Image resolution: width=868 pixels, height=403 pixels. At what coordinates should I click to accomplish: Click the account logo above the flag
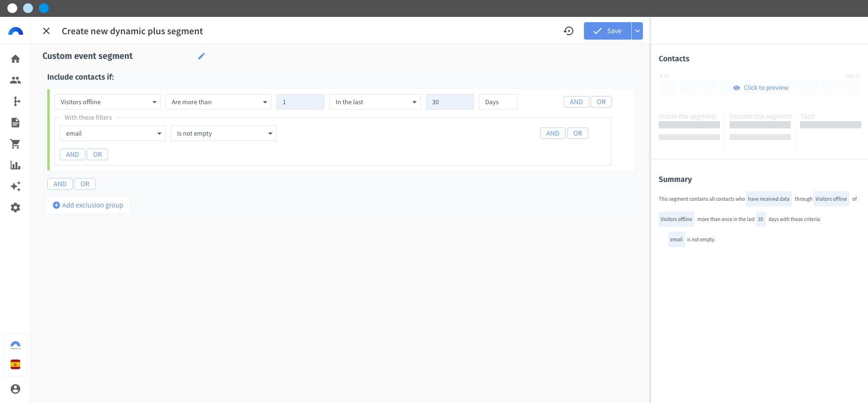(15, 345)
